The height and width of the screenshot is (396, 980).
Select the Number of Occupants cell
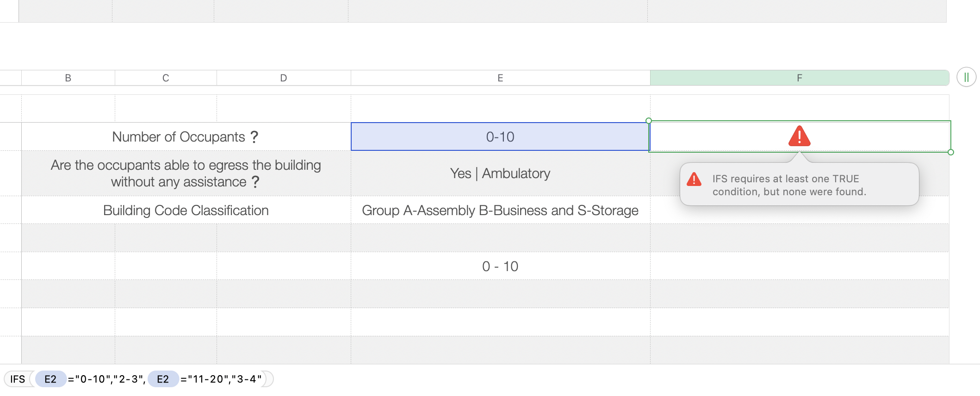[x=185, y=137]
